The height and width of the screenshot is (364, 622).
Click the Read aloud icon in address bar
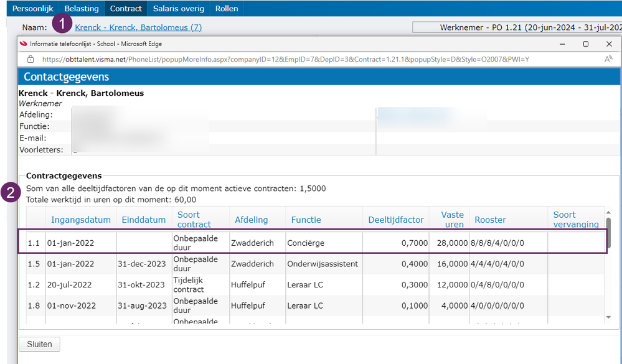pyautogui.click(x=608, y=60)
